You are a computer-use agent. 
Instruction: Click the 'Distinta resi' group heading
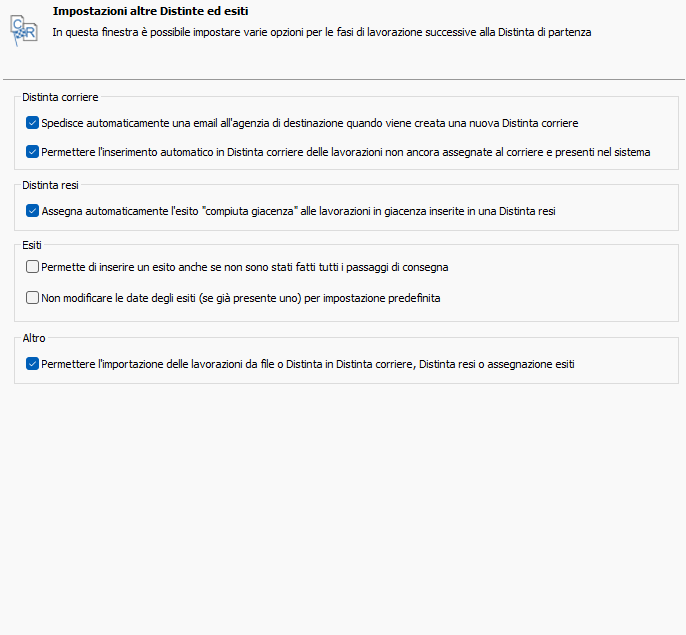[x=50, y=185]
